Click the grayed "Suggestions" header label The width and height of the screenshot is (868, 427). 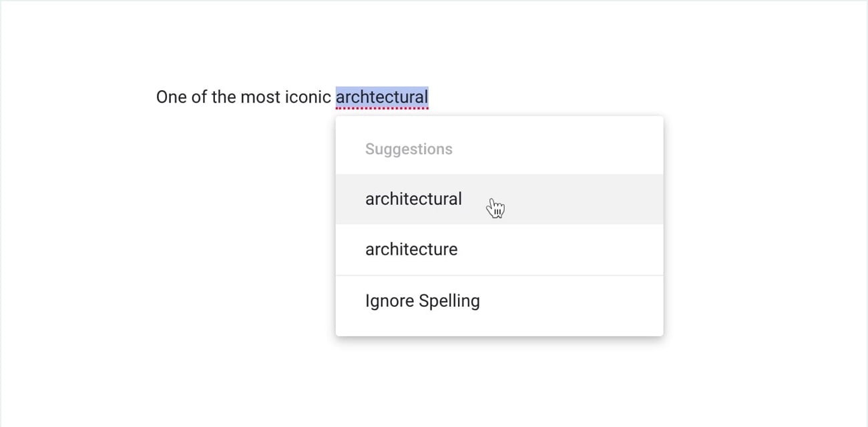(409, 148)
